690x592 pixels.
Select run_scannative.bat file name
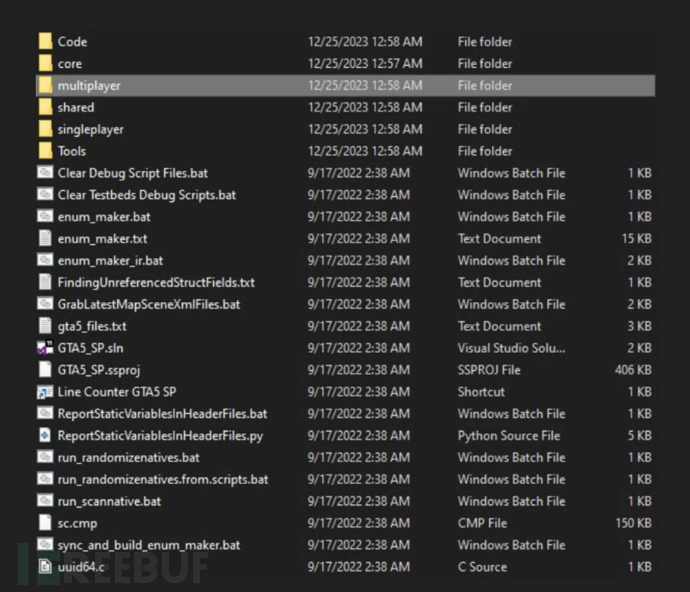[109, 501]
